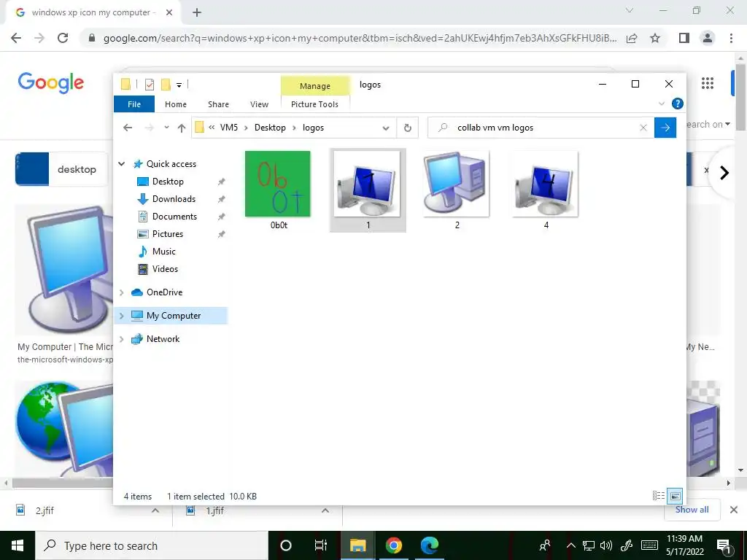Switch to large thumbnails view in status bar
This screenshot has width=747, height=560.
(x=675, y=496)
